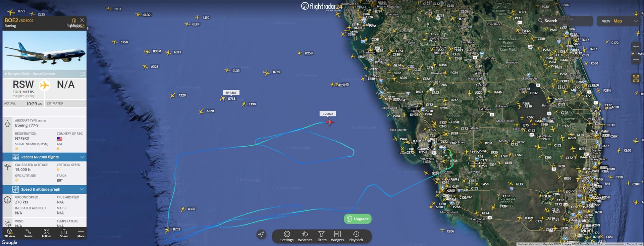This screenshot has width=644, height=246.
Task: Add BOE2 flight to favorites
Action: coord(74,20)
